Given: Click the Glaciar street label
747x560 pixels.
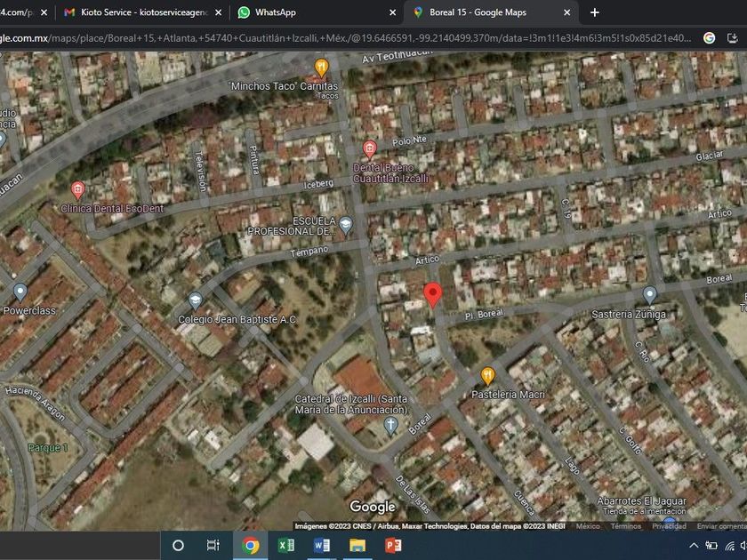Looking at the screenshot, I should [710, 156].
